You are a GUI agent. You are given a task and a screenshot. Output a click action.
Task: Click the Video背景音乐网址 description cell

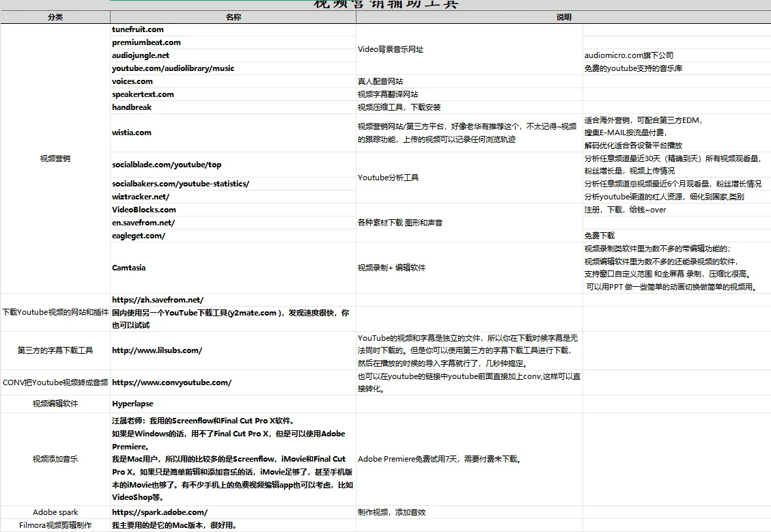coord(469,49)
